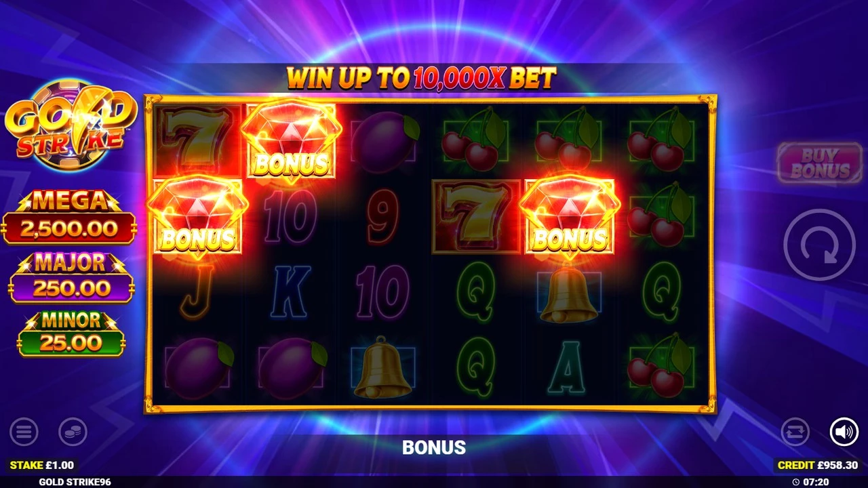Click the Stake £1.00 label
The width and height of the screenshot is (868, 488).
point(42,466)
